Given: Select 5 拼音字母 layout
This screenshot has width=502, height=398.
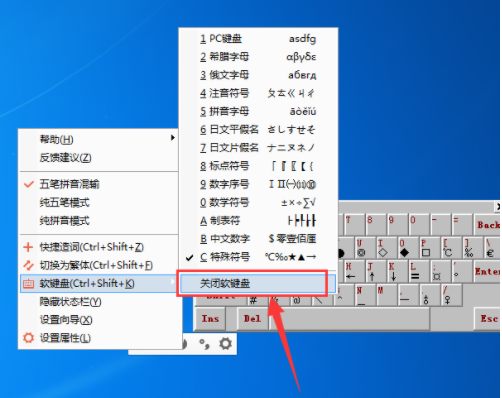Looking at the screenshot, I should click(x=258, y=111).
